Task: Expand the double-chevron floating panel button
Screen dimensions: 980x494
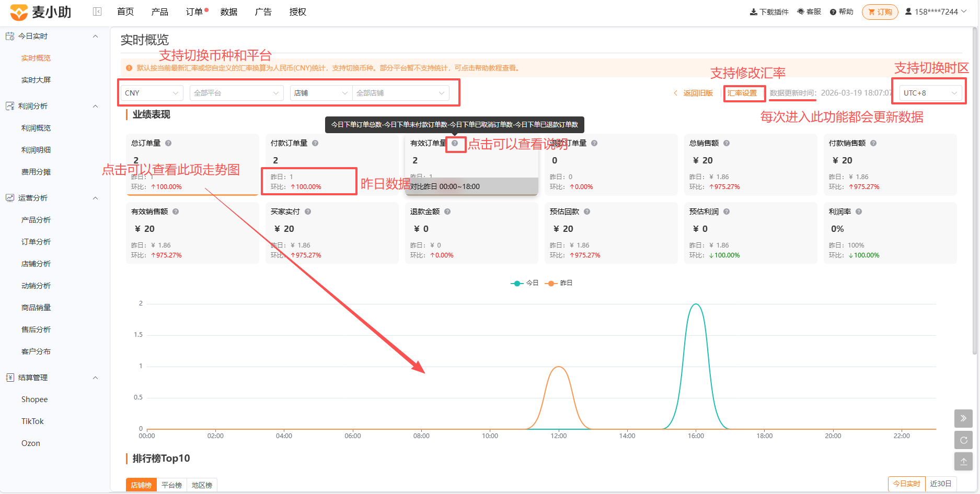Action: pos(963,418)
